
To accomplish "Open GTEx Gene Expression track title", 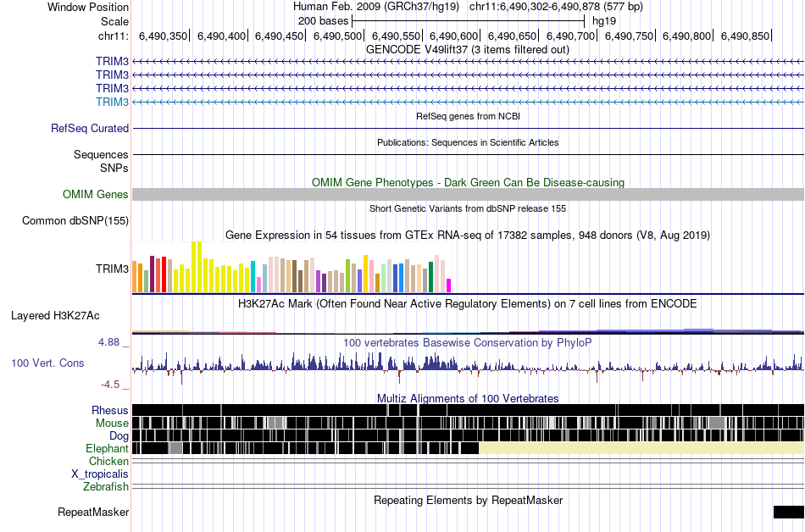I will pyautogui.click(x=468, y=235).
